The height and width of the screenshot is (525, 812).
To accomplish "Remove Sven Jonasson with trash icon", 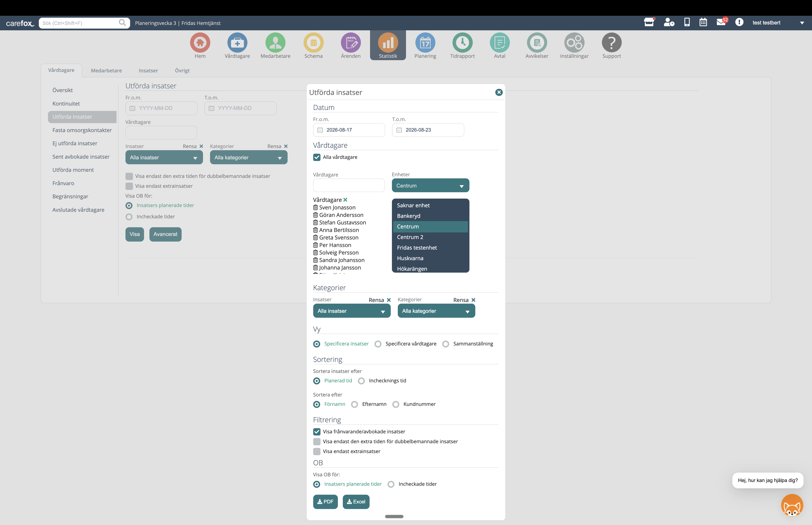I will click(316, 207).
